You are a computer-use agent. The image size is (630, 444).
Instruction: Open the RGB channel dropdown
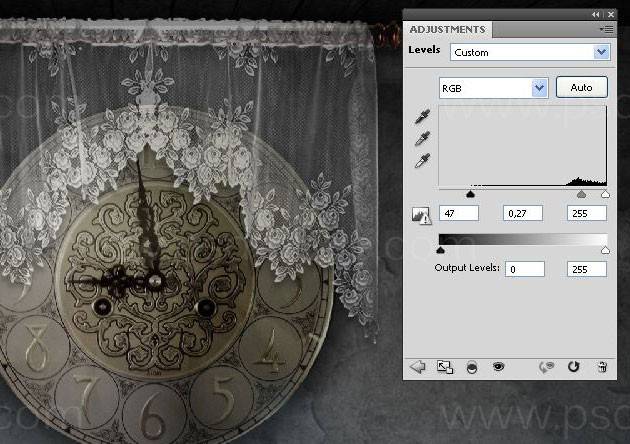pos(493,88)
